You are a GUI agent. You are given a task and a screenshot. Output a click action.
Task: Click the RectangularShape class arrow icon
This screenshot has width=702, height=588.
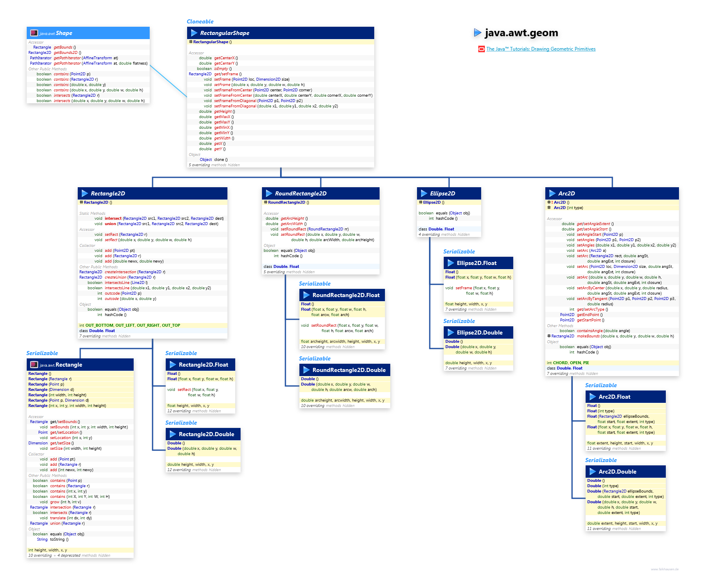click(x=194, y=33)
